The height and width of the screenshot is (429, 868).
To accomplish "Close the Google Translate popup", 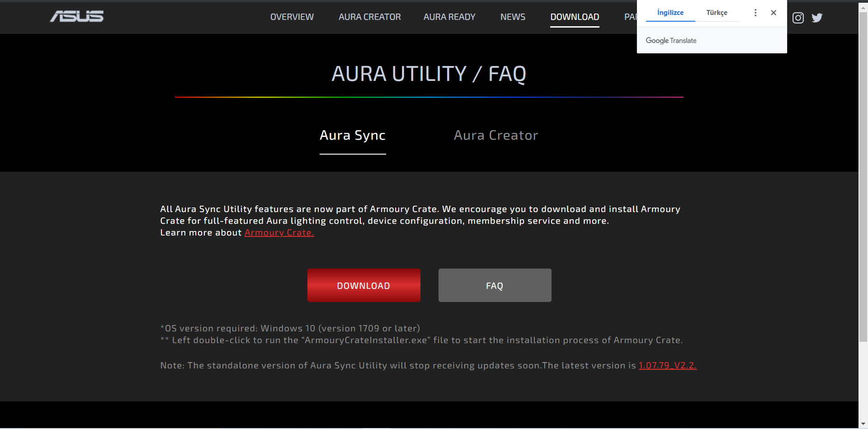I will [x=774, y=13].
